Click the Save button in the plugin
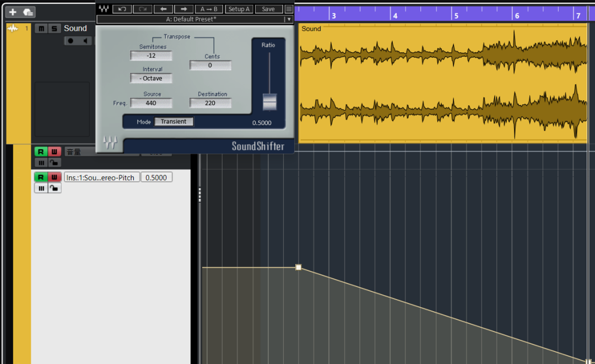This screenshot has width=595, height=364. click(268, 9)
